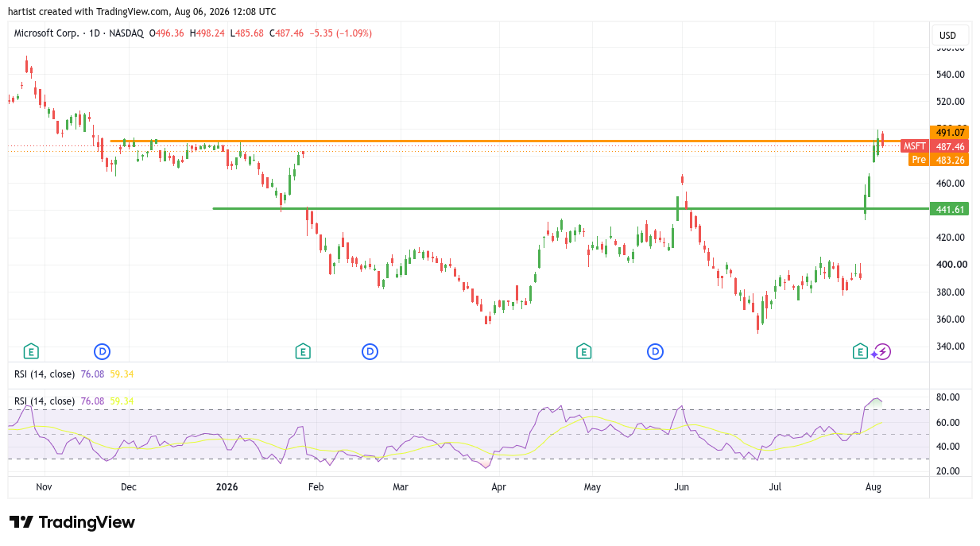Viewport: 980px width, 546px height.
Task: Click the 380.00 price axis label
Action: coord(951,292)
